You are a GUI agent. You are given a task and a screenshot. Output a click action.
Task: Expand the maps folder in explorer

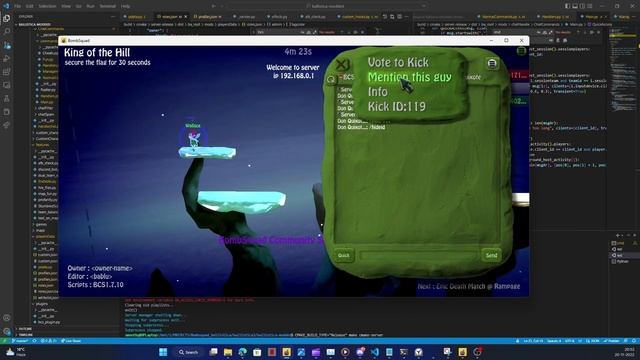[x=40, y=230]
